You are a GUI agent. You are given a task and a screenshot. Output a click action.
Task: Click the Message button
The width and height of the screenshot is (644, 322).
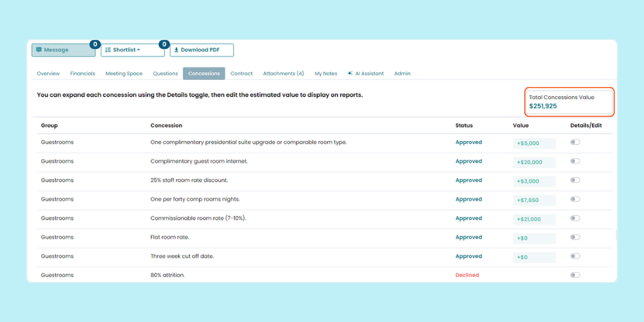[x=63, y=50]
